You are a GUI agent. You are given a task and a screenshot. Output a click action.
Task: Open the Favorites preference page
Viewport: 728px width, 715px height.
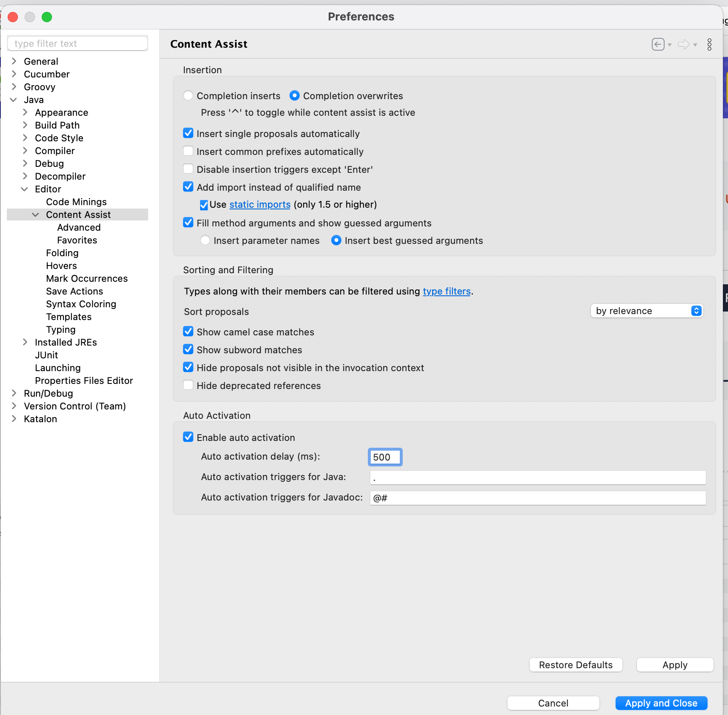click(77, 240)
